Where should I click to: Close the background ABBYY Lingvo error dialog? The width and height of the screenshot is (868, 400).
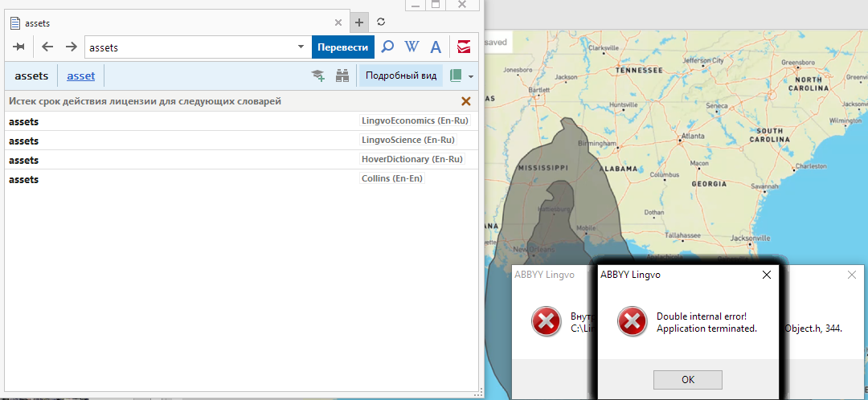point(852,275)
